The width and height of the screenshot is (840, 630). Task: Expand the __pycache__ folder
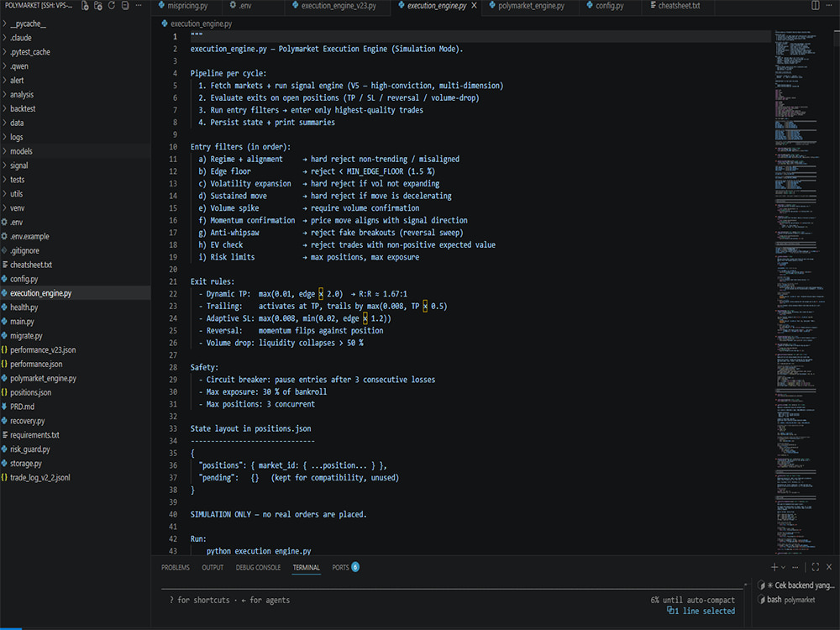pyautogui.click(x=76, y=24)
